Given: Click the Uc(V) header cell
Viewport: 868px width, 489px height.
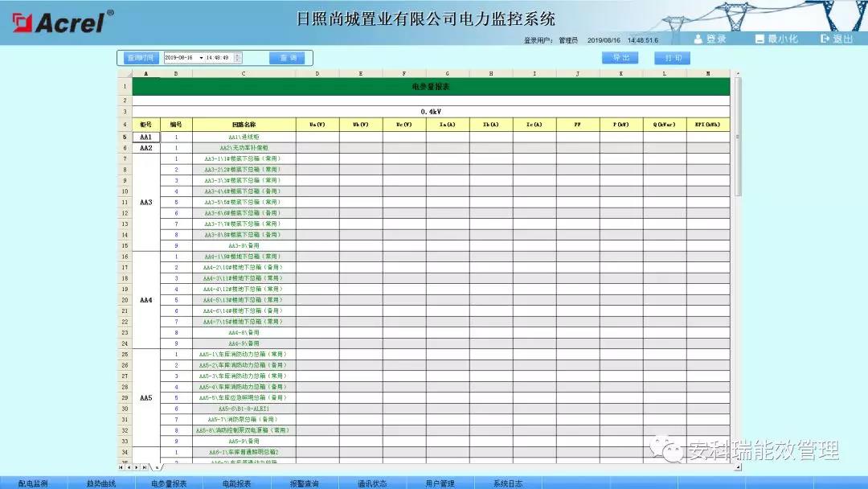Looking at the screenshot, I should point(404,125).
